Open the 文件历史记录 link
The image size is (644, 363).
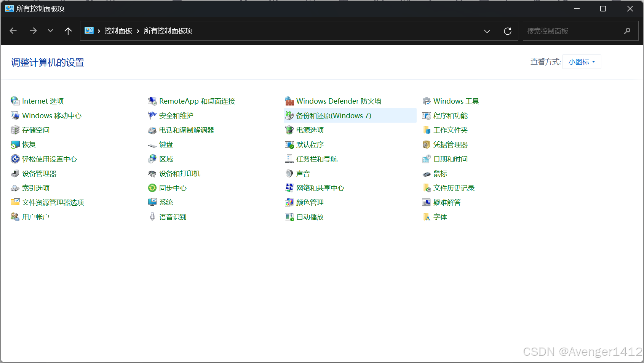[x=454, y=188]
